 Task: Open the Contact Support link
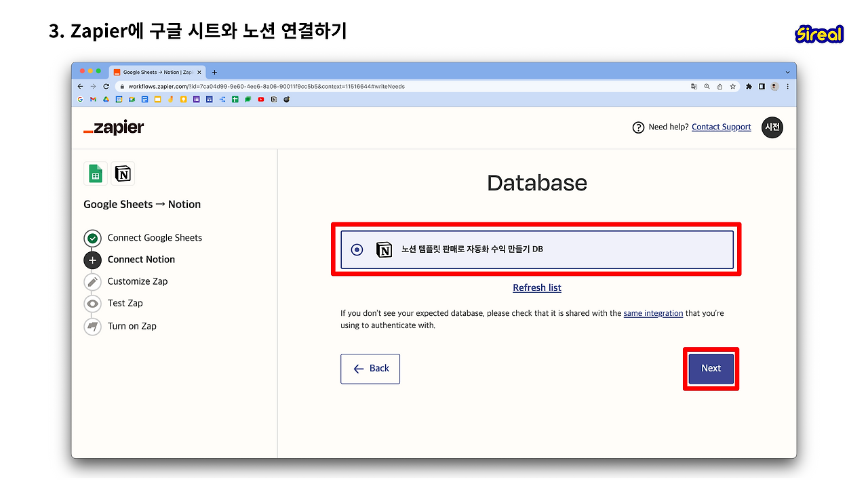722,127
